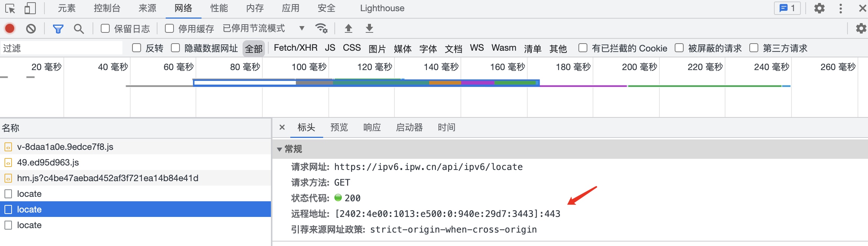Click the ipv6.ipw.cn request URL link
The height and width of the screenshot is (246, 868).
pos(428,167)
